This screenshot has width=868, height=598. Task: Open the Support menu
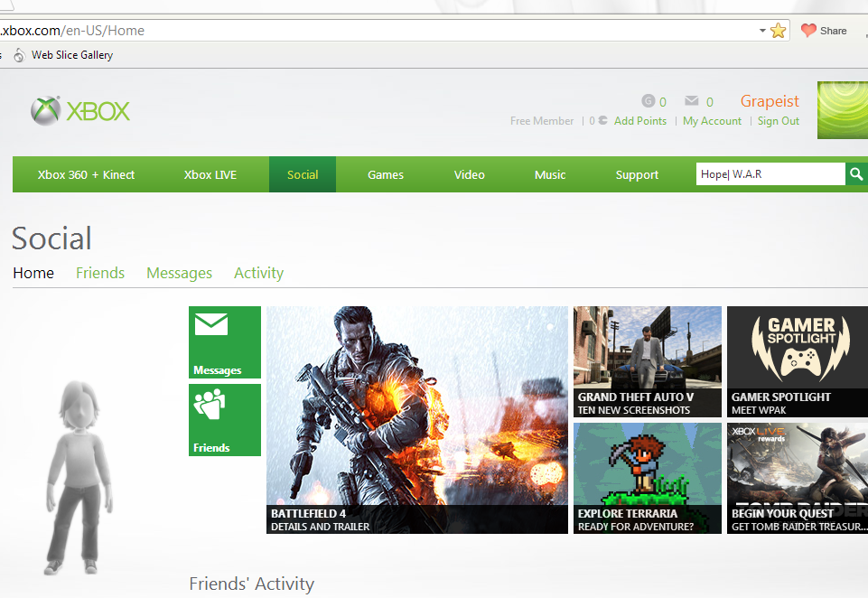637,174
